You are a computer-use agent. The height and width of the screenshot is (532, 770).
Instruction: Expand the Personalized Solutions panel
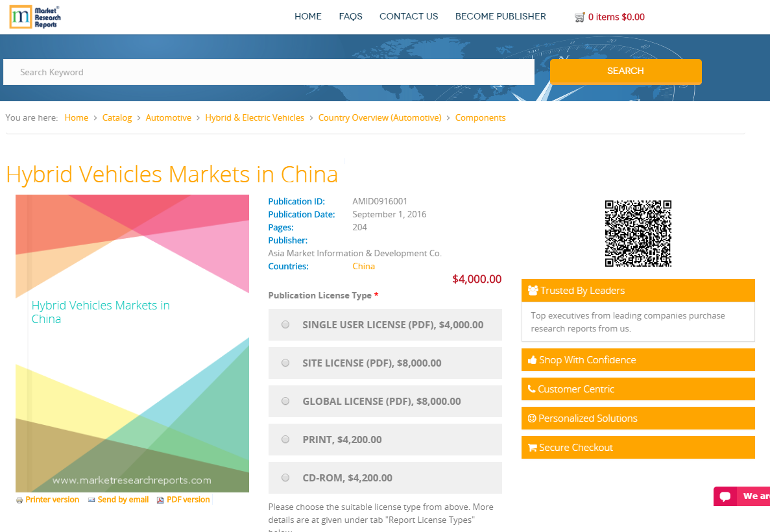pos(638,418)
